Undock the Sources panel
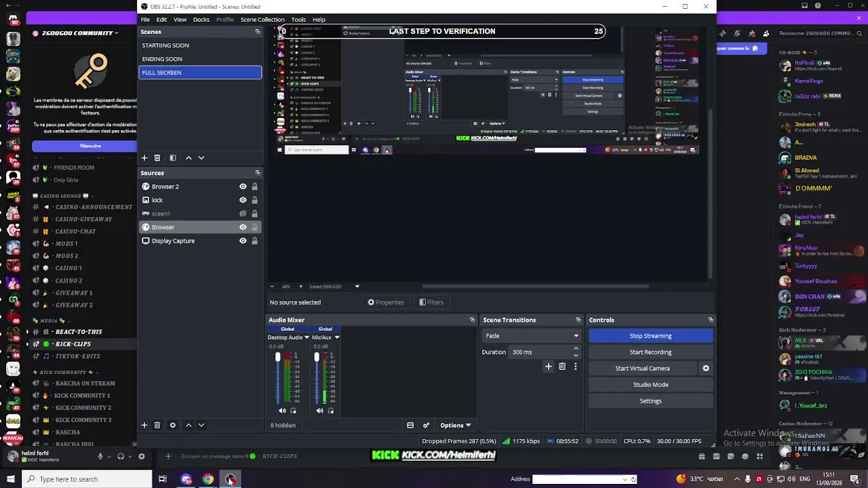The width and height of the screenshot is (868, 488). pos(258,173)
